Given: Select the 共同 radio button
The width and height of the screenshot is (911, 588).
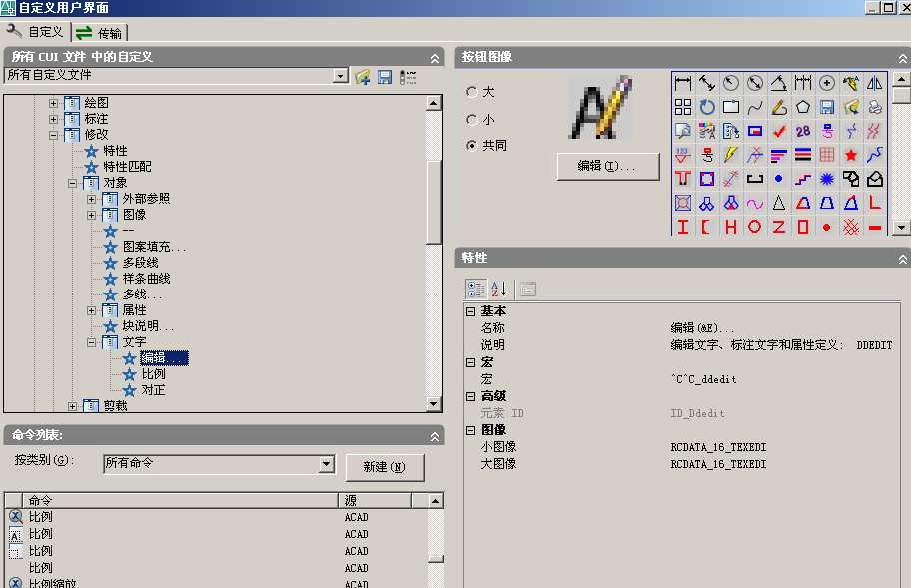Looking at the screenshot, I should [472, 145].
